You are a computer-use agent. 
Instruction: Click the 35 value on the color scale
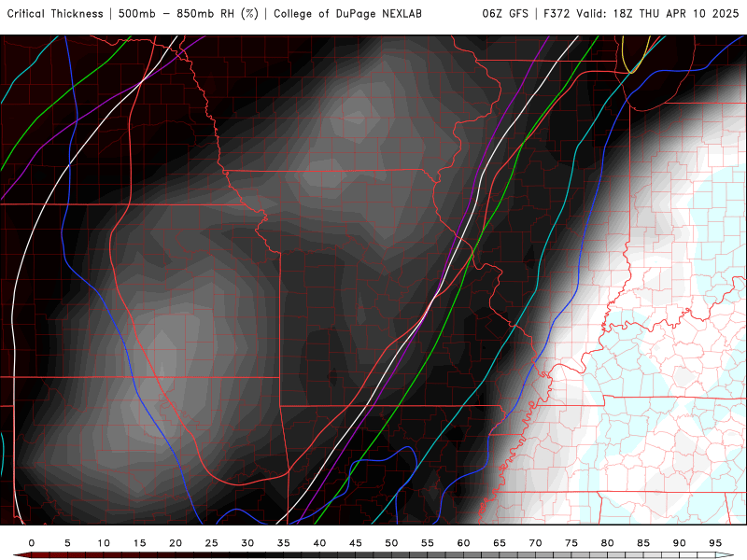click(x=284, y=543)
